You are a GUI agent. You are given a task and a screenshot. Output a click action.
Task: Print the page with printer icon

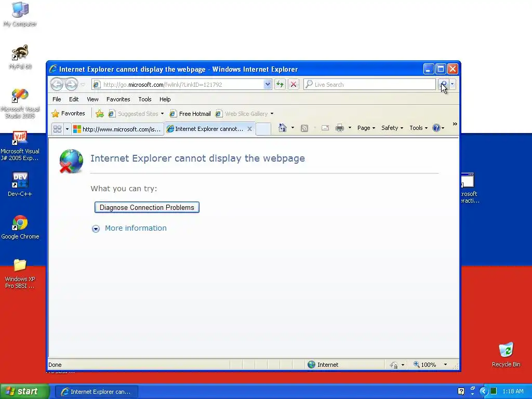340,128
